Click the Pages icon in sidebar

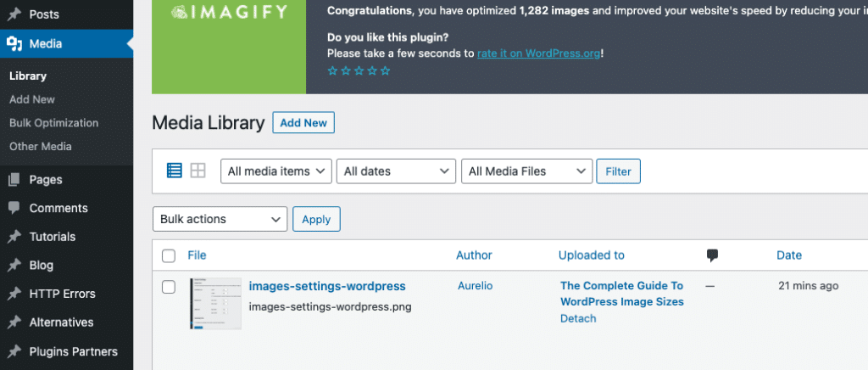pyautogui.click(x=14, y=179)
